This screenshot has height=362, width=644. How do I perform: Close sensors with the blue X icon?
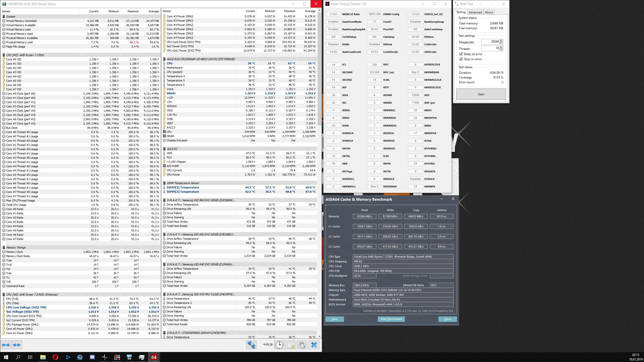[x=314, y=345]
